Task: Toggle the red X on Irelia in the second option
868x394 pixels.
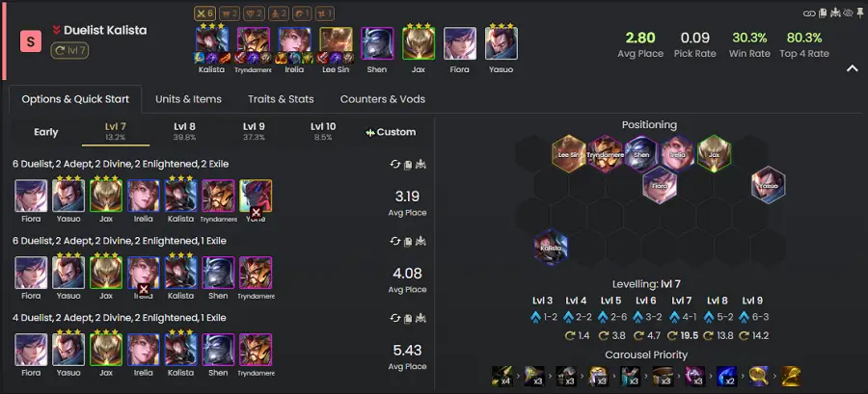Action: pos(144,289)
